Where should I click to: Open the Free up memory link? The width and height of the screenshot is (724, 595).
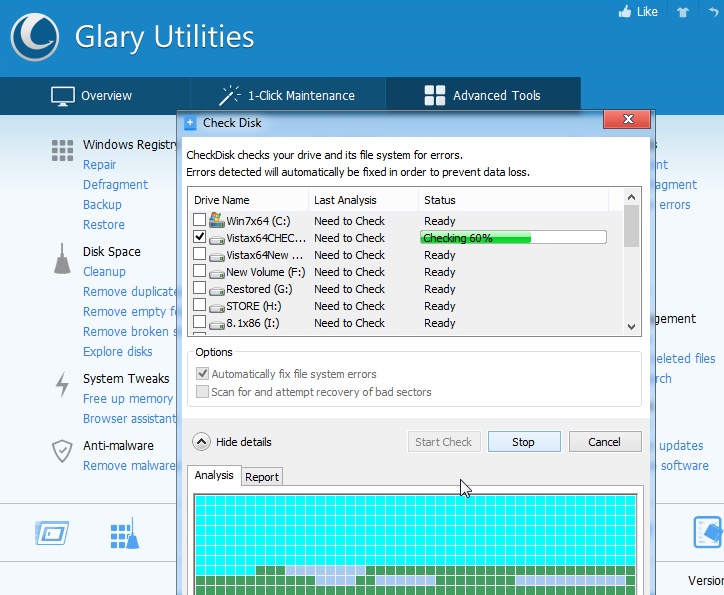pos(128,399)
